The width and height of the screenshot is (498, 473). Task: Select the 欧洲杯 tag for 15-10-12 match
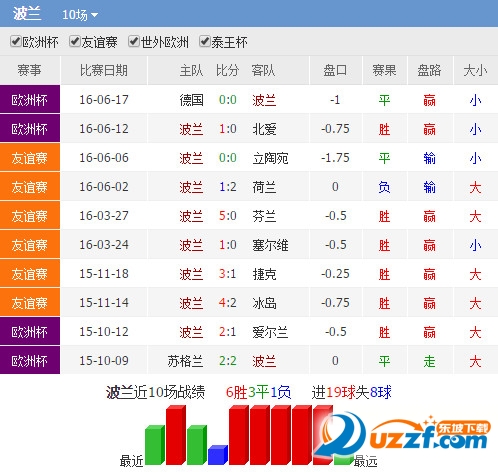(30, 331)
